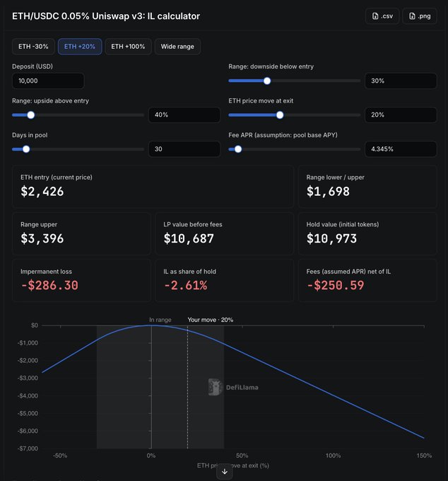Screen dimensions: 448x481
Task: Click the 'In range' chart label
Action: tap(160, 320)
